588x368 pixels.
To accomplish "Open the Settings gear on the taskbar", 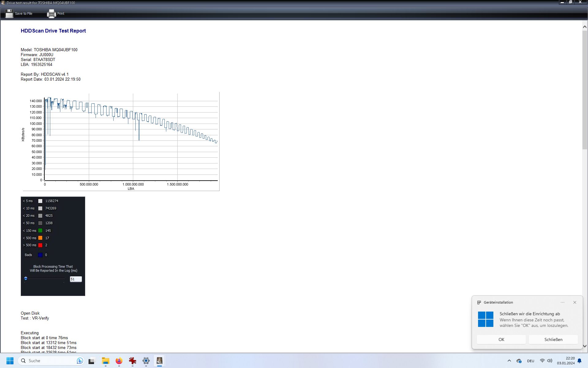I will pyautogui.click(x=146, y=361).
